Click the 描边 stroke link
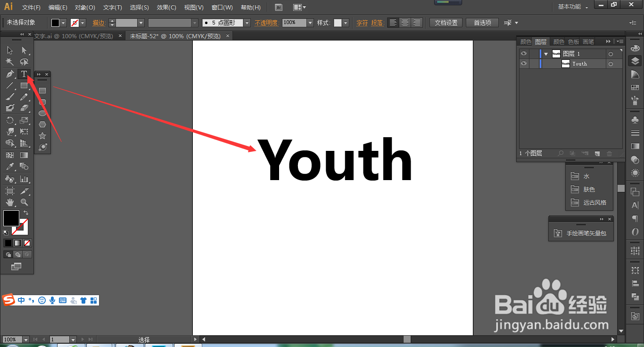Viewport: 644px width, 347px height. click(x=99, y=23)
